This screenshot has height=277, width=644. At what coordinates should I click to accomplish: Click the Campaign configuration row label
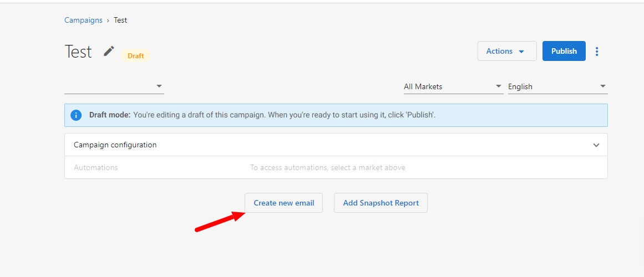click(x=115, y=145)
